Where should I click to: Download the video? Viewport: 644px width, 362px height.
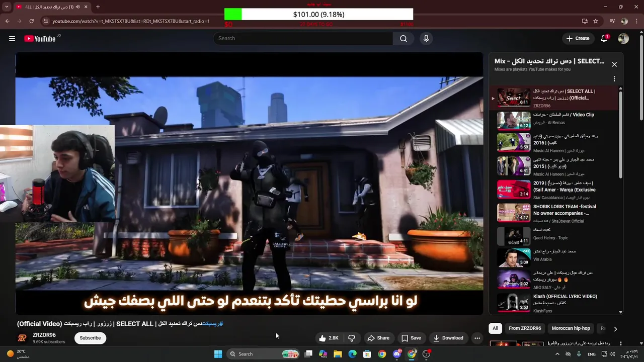[x=448, y=338]
